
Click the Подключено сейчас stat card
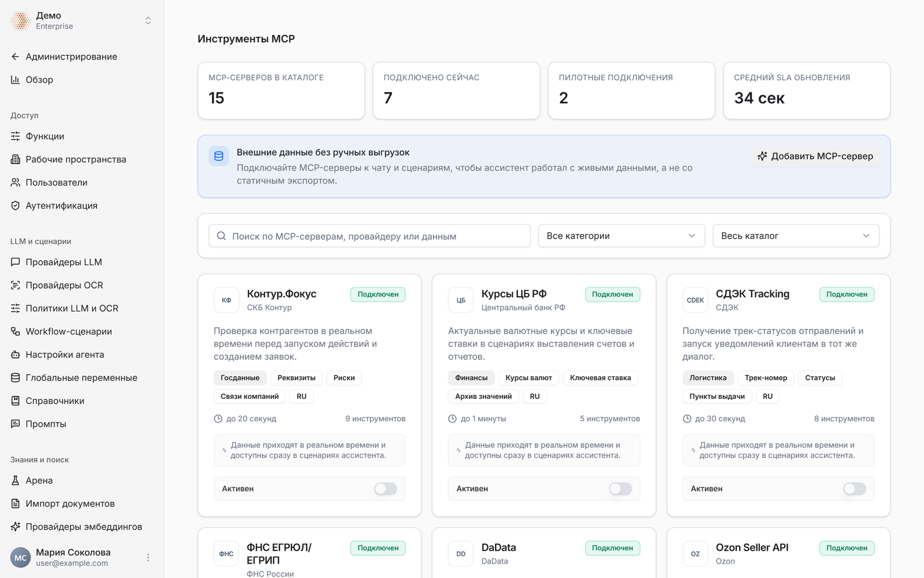tap(456, 91)
